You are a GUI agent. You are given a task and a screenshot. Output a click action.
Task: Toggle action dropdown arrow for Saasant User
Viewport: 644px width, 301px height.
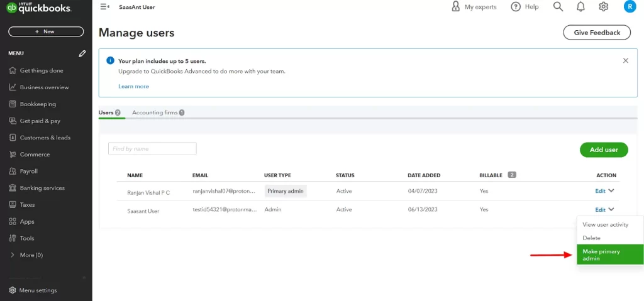[611, 210]
